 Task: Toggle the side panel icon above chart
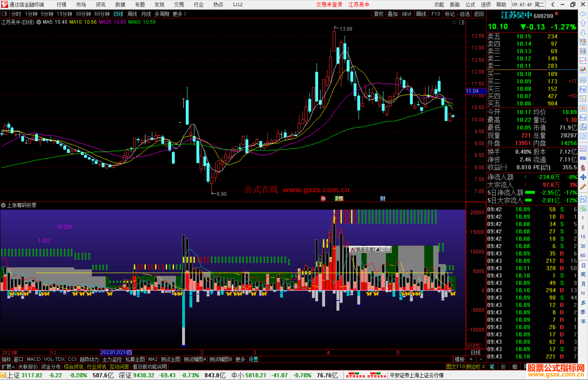(x=462, y=22)
